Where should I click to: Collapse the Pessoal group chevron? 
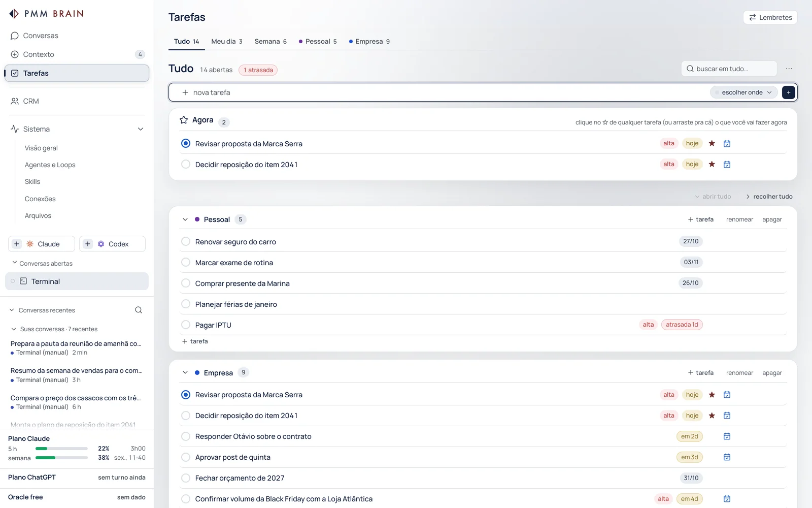point(185,219)
